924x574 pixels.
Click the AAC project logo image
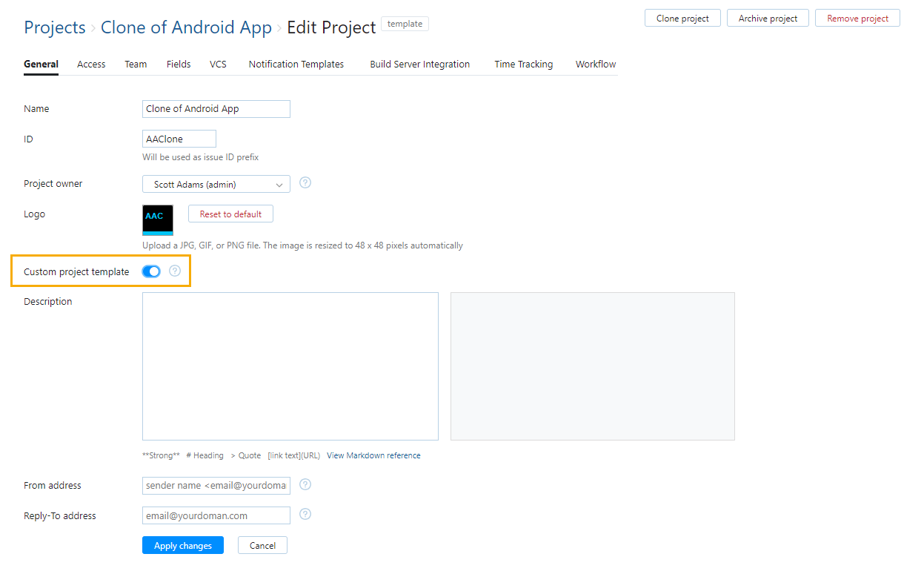pos(157,220)
